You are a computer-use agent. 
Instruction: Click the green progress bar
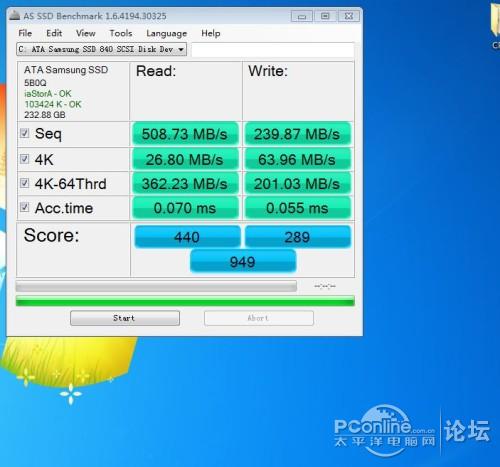(x=185, y=301)
